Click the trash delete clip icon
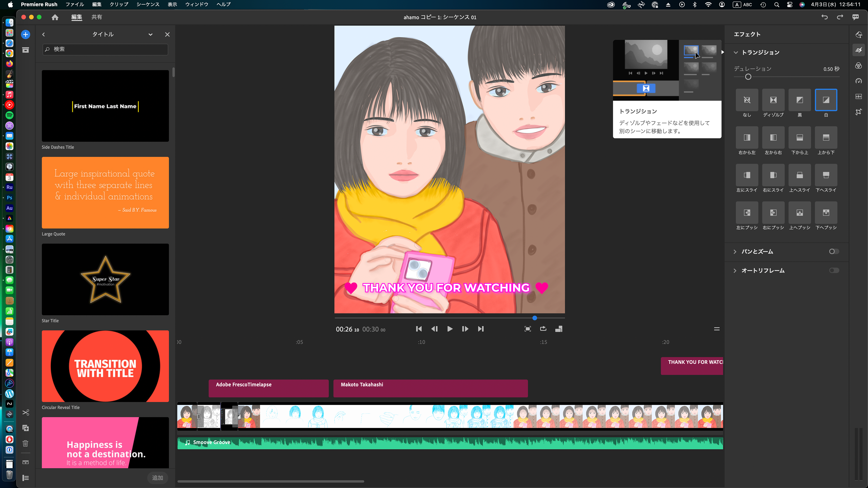Screen dimensions: 868x488 pyautogui.click(x=26, y=443)
